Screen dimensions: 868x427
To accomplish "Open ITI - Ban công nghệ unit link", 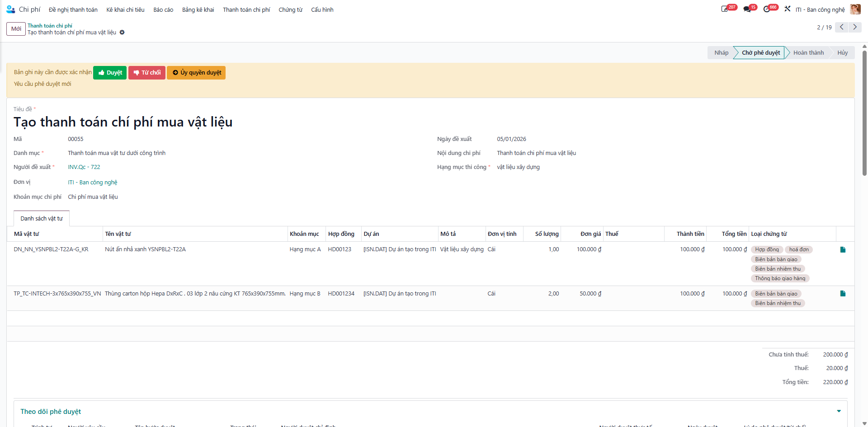I will pos(93,182).
